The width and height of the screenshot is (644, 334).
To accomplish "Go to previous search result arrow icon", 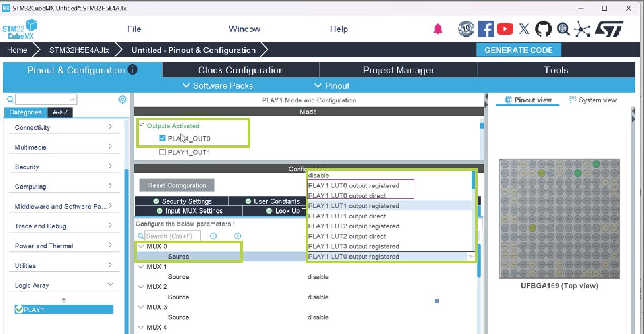I will [x=213, y=236].
